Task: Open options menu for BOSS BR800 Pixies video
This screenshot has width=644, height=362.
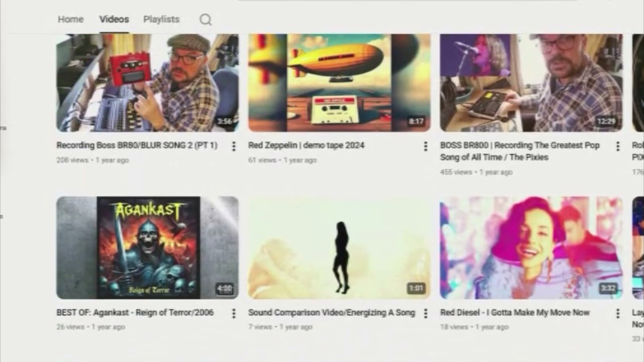Action: 617,146
